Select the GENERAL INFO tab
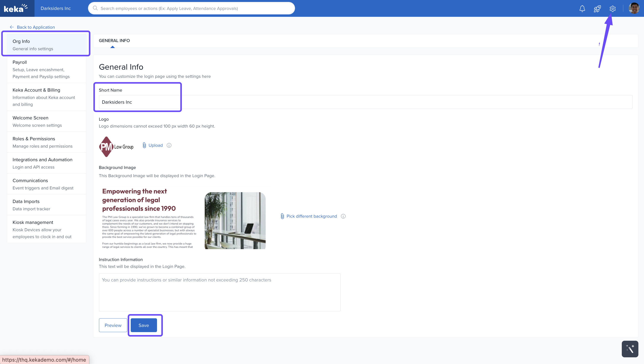644x364 pixels. pos(114,41)
